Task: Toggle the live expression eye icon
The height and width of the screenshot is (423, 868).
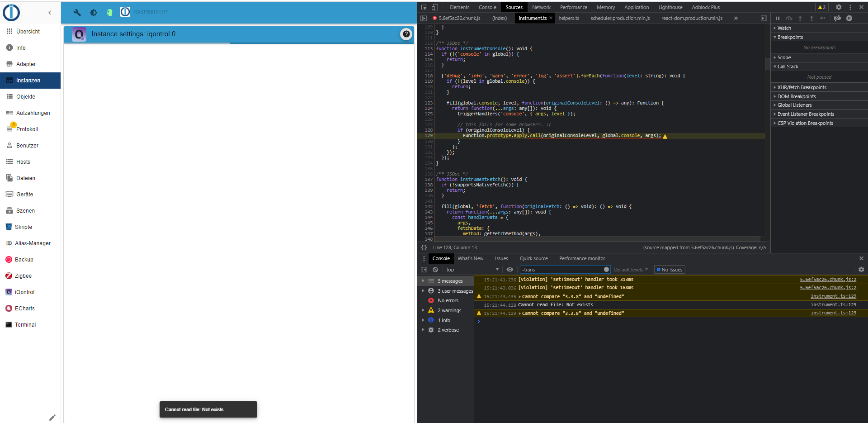Action: [510, 270]
